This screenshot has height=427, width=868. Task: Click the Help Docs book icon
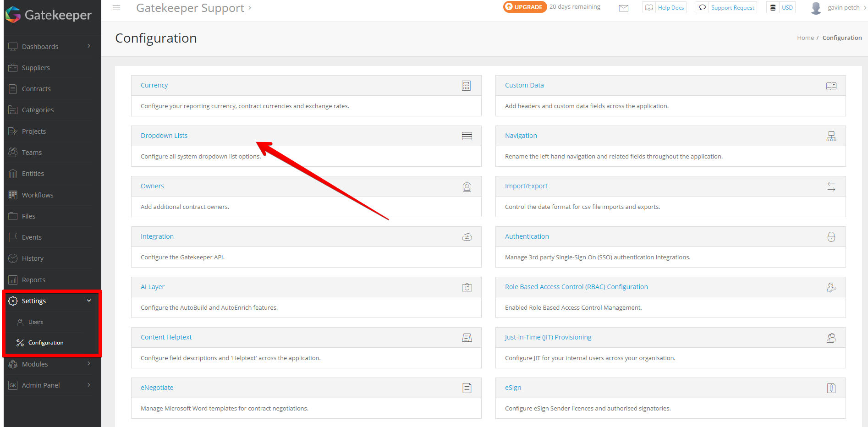point(649,7)
